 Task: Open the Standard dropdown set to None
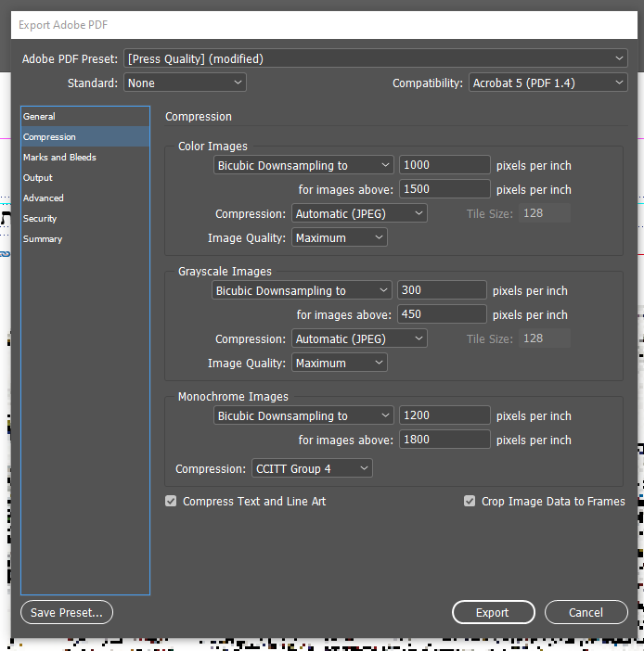click(x=185, y=83)
